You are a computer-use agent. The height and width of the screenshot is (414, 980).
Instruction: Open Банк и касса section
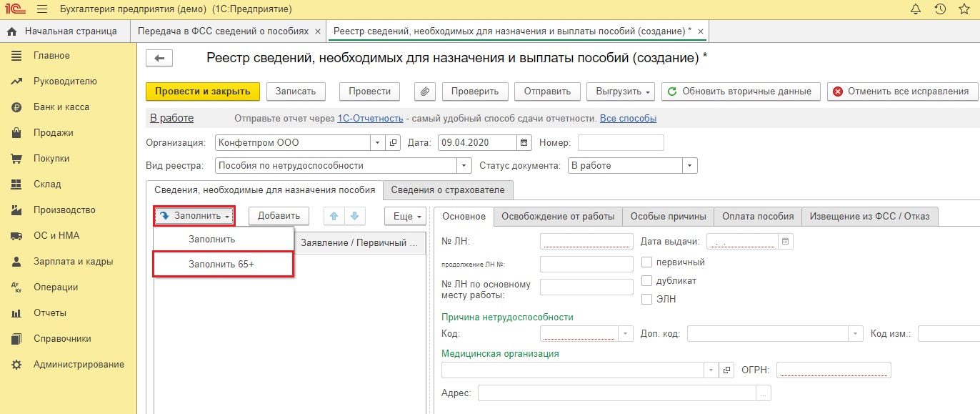coord(61,107)
